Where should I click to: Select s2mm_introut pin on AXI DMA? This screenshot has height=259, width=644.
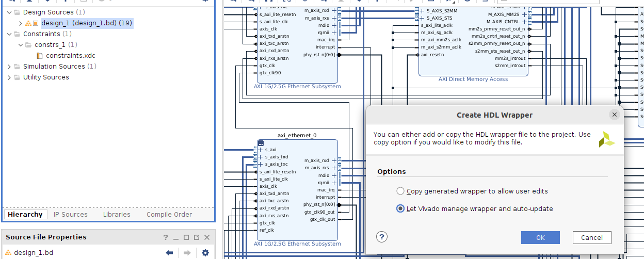(510, 66)
